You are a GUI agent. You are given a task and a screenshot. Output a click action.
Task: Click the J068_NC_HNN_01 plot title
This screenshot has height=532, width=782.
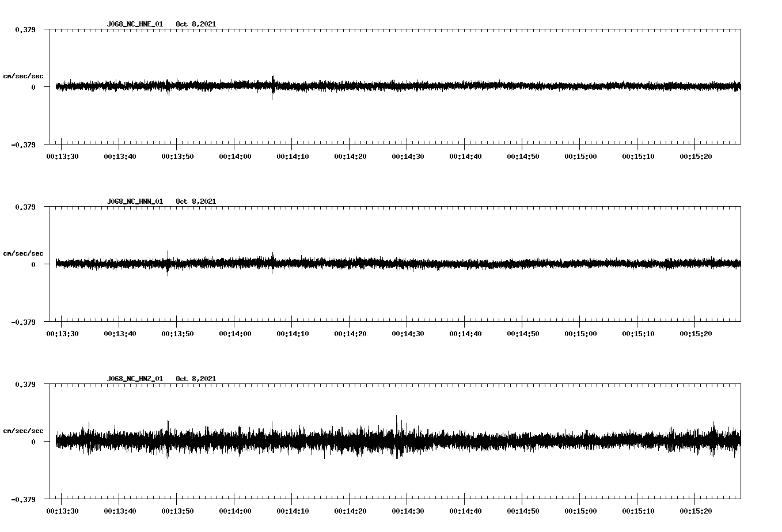point(135,202)
